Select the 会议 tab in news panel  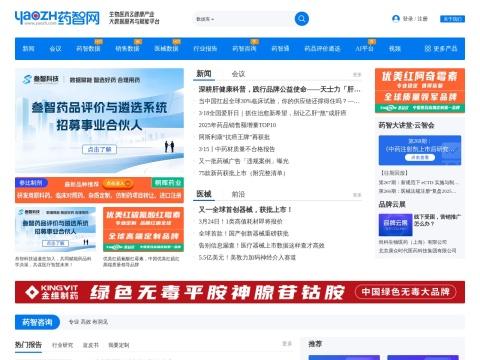(x=238, y=74)
